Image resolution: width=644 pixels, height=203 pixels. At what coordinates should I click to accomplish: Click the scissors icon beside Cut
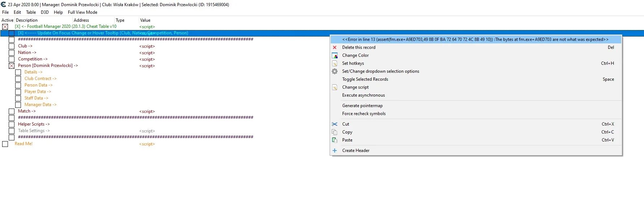(x=335, y=124)
